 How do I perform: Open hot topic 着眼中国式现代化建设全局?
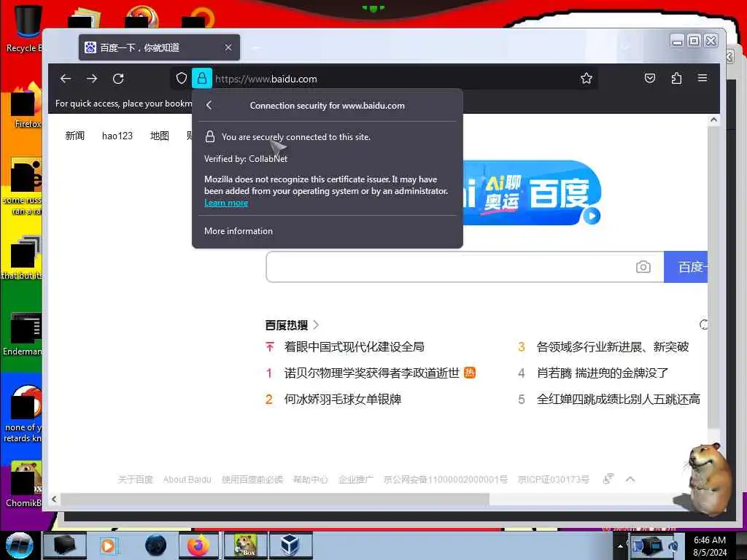tap(354, 346)
